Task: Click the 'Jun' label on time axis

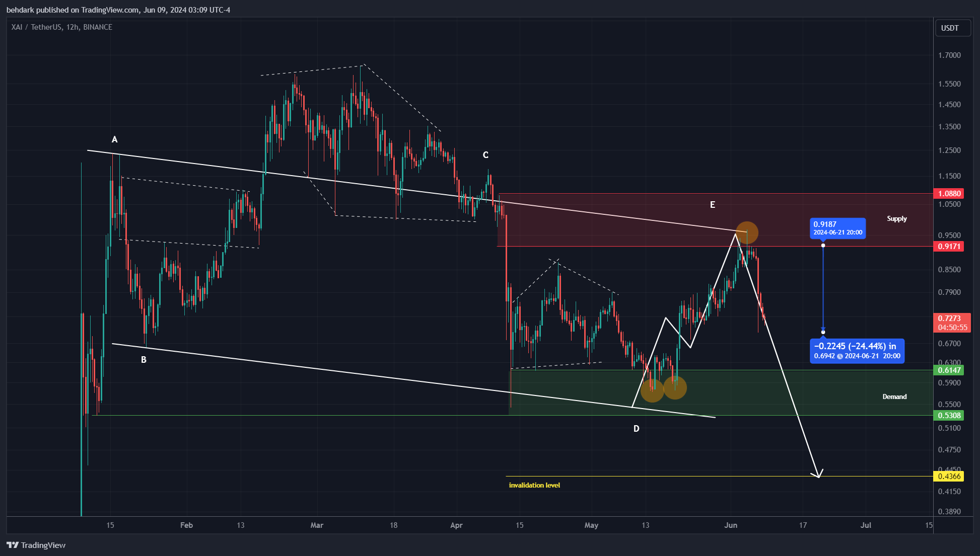Action: [x=731, y=525]
